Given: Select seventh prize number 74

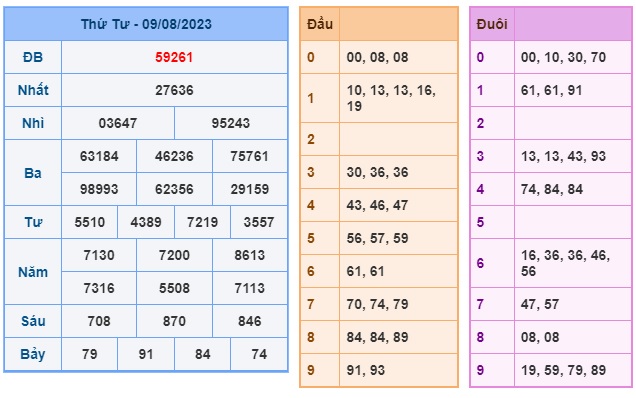Looking at the screenshot, I should (259, 354).
